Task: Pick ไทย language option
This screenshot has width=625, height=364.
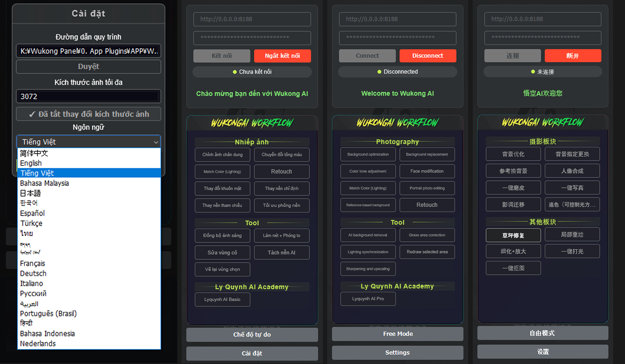Action: [89, 233]
